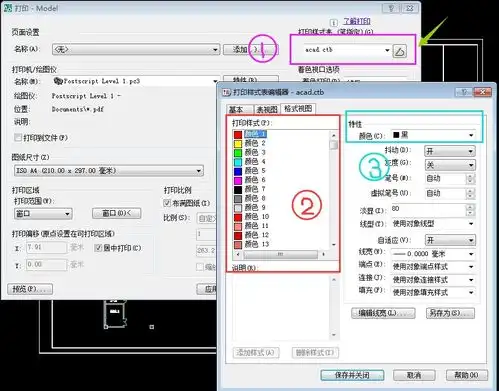
Task: Select yellow swatch for 颜色 2
Action: 238,144
